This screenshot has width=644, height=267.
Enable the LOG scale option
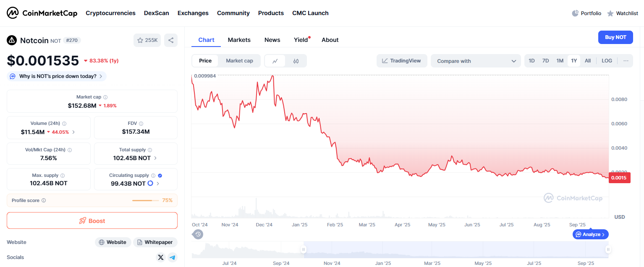click(x=607, y=61)
